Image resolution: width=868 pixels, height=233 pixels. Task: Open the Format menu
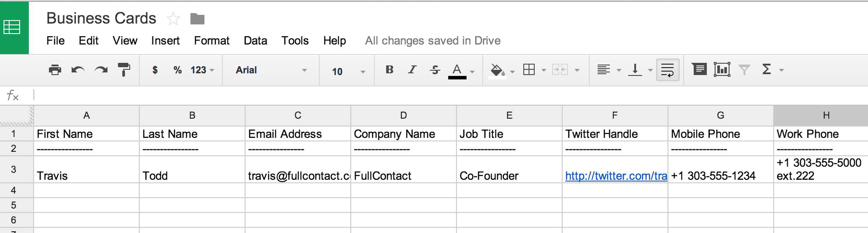click(x=211, y=41)
